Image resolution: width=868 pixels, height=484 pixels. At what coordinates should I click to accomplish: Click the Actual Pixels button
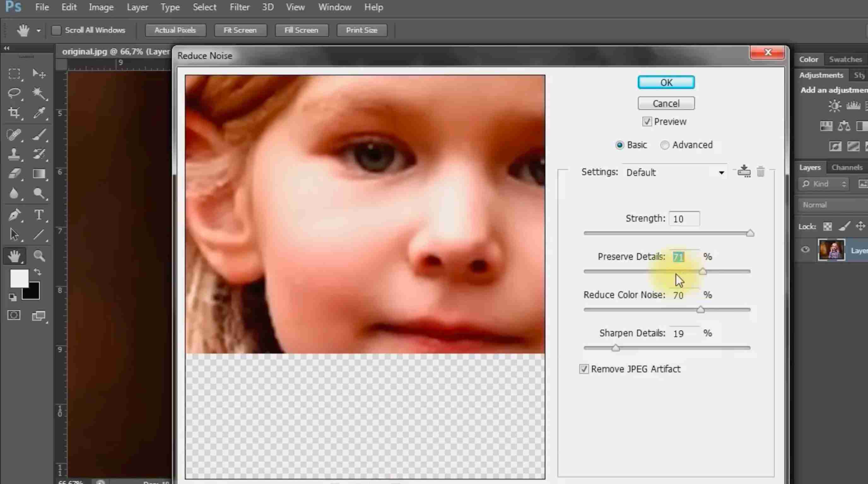click(x=175, y=30)
